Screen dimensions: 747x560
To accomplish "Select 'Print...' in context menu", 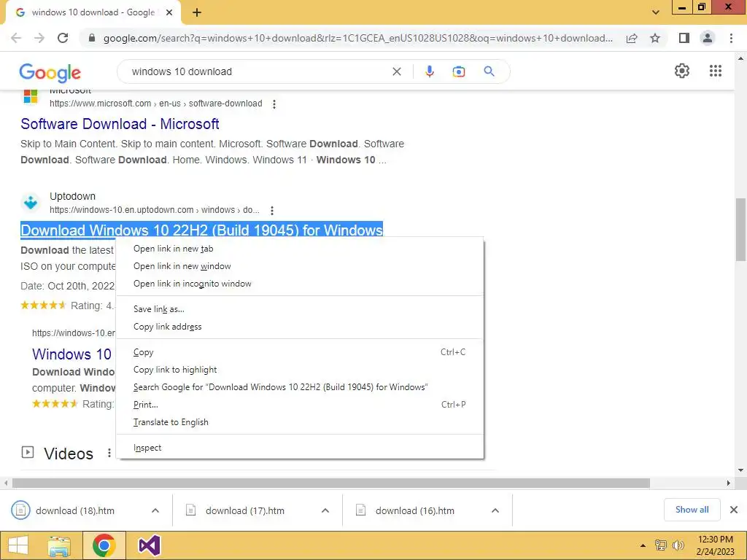I will (300, 405).
